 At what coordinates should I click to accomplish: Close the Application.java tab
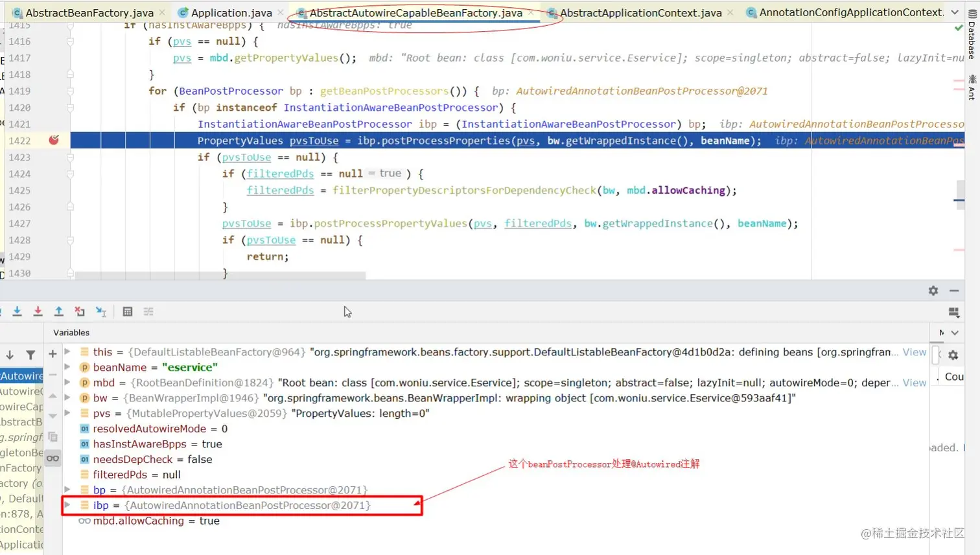280,12
